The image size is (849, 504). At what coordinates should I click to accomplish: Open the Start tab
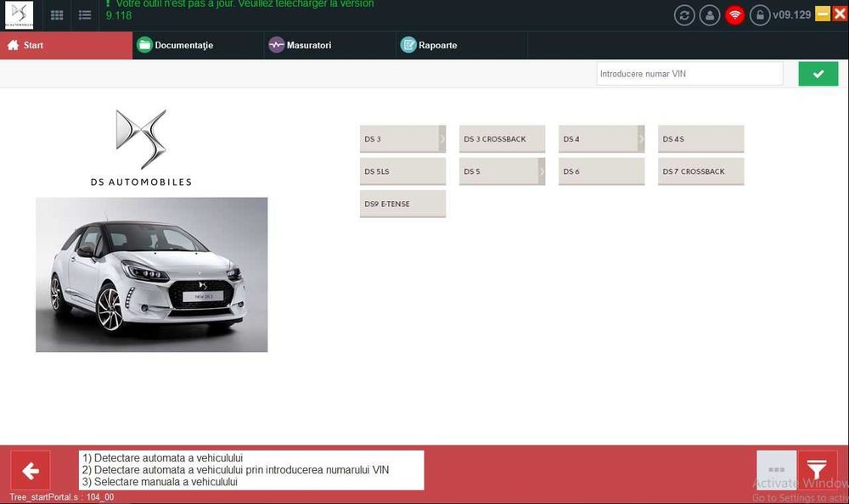pos(66,45)
